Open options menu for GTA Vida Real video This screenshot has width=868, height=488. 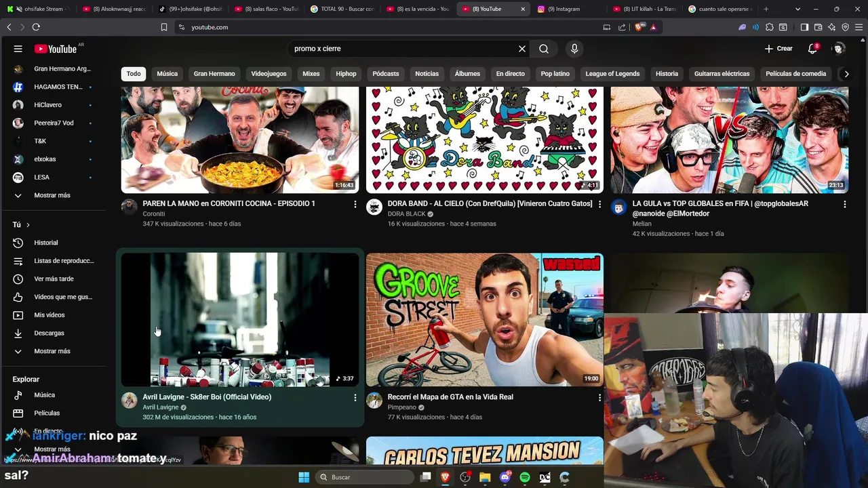pyautogui.click(x=599, y=398)
